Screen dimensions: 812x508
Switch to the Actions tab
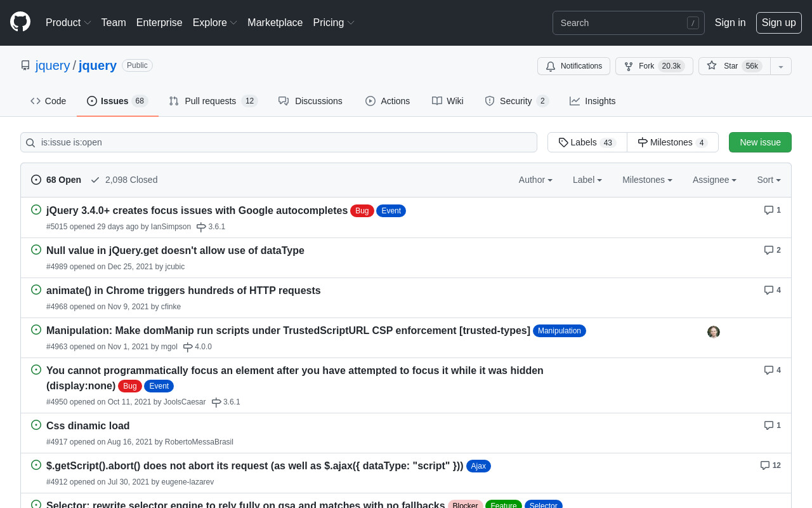pyautogui.click(x=388, y=101)
